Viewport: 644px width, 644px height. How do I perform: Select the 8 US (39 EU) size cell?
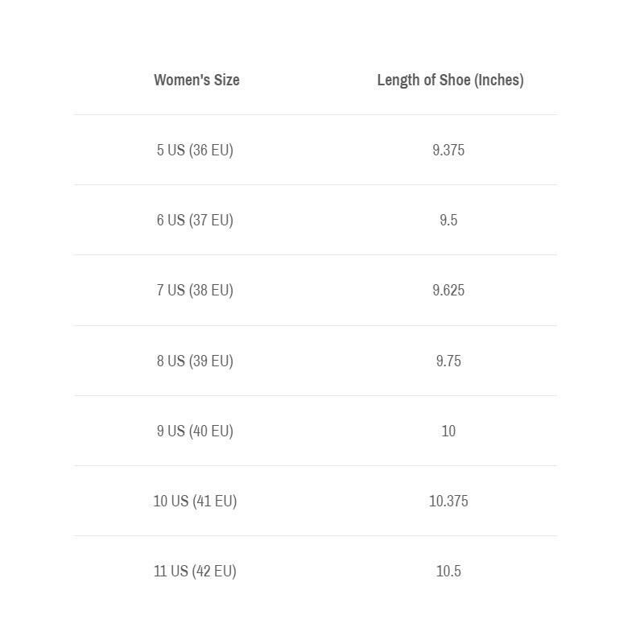click(x=195, y=361)
